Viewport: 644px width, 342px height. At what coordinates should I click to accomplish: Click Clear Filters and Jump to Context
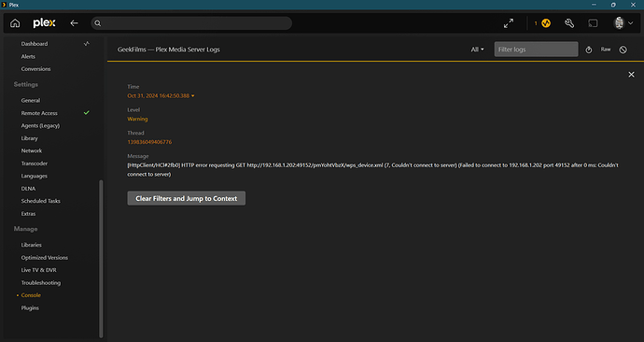point(187,198)
